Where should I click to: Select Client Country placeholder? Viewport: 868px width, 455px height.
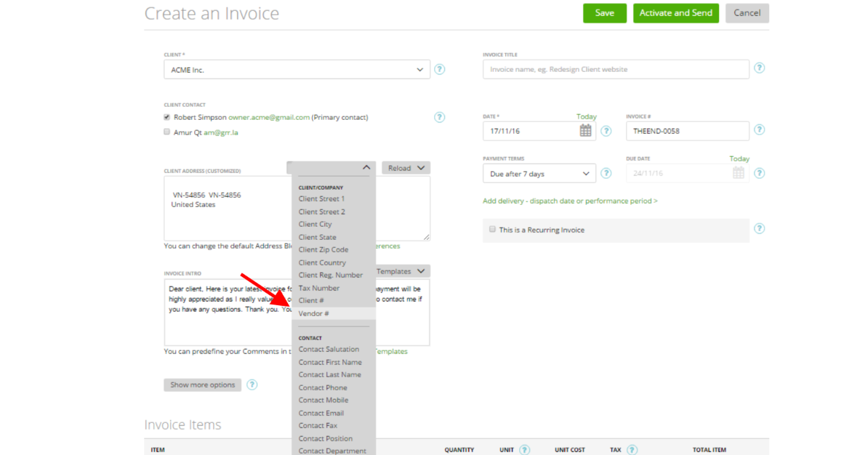322,262
